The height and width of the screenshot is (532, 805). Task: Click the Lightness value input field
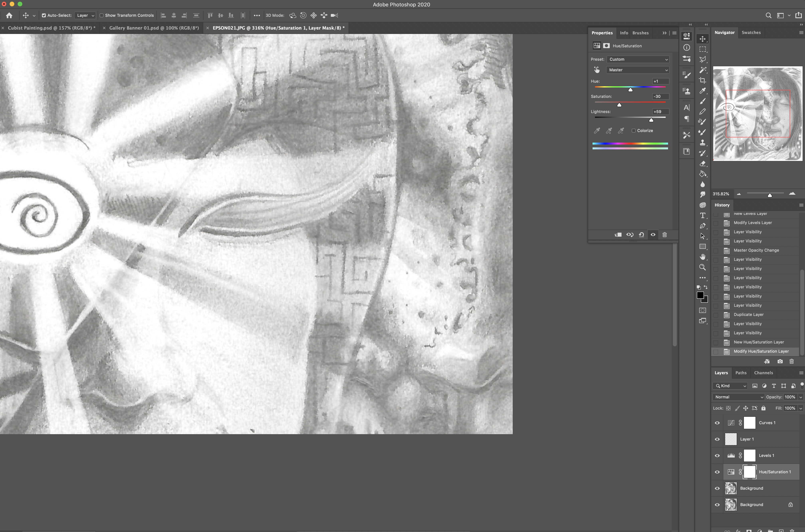coord(660,112)
